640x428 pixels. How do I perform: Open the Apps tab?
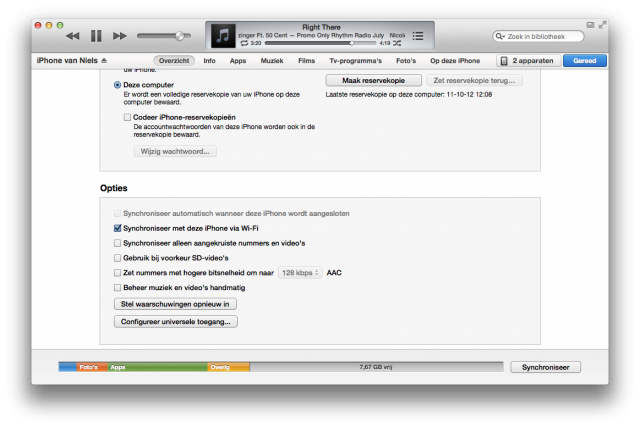click(x=238, y=61)
